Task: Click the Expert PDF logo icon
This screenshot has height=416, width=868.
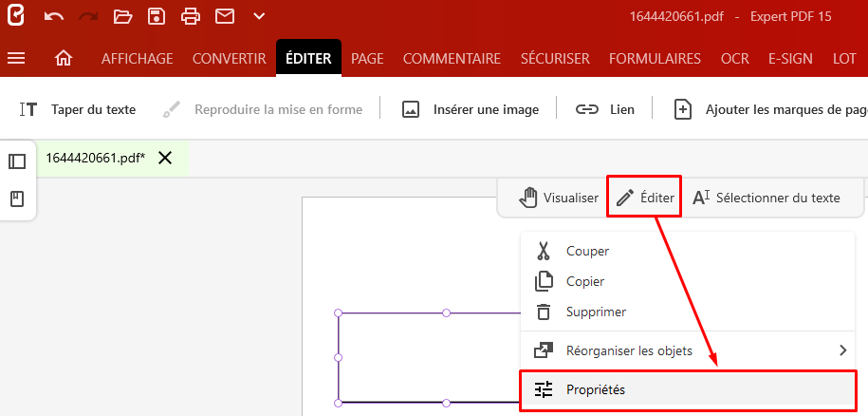Action: tap(15, 16)
